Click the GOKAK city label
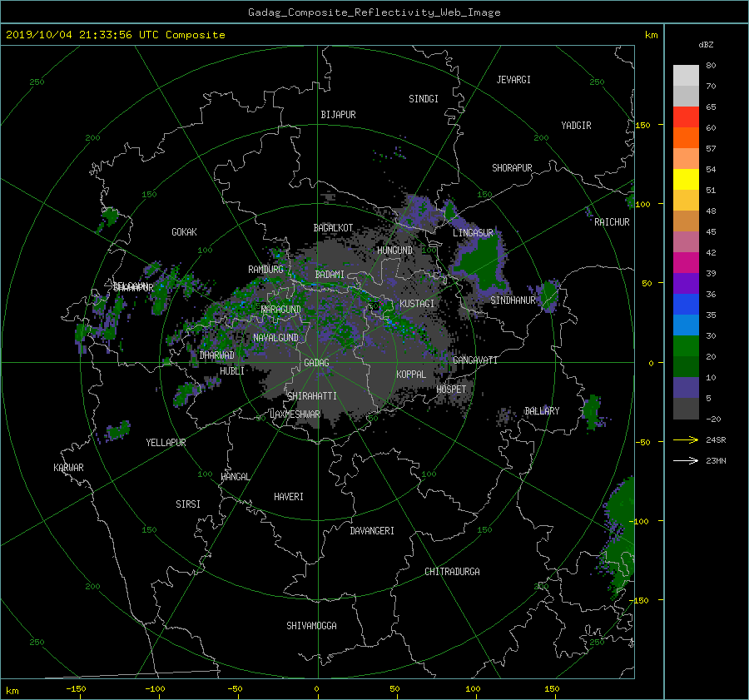Screen dimensions: 749x700 [184, 232]
